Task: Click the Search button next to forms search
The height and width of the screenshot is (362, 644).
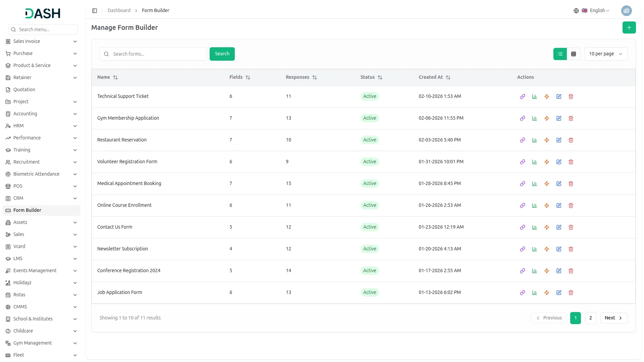Action: 222,54
